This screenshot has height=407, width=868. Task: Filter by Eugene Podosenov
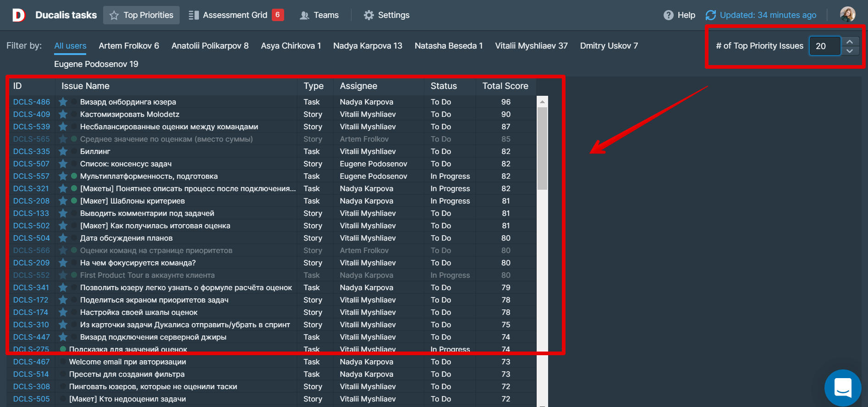click(96, 64)
